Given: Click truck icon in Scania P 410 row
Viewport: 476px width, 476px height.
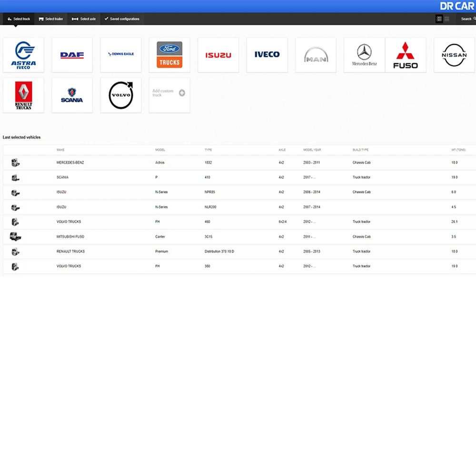Looking at the screenshot, I should pos(15,178).
